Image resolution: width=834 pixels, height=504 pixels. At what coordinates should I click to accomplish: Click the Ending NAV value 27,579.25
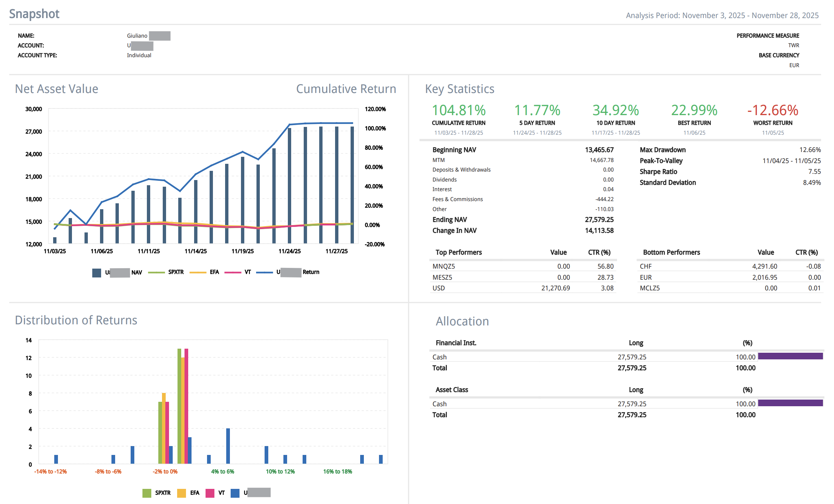(x=599, y=220)
